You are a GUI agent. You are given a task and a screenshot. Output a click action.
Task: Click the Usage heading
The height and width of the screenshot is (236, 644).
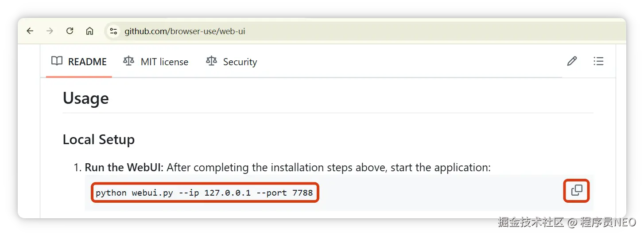[85, 98]
